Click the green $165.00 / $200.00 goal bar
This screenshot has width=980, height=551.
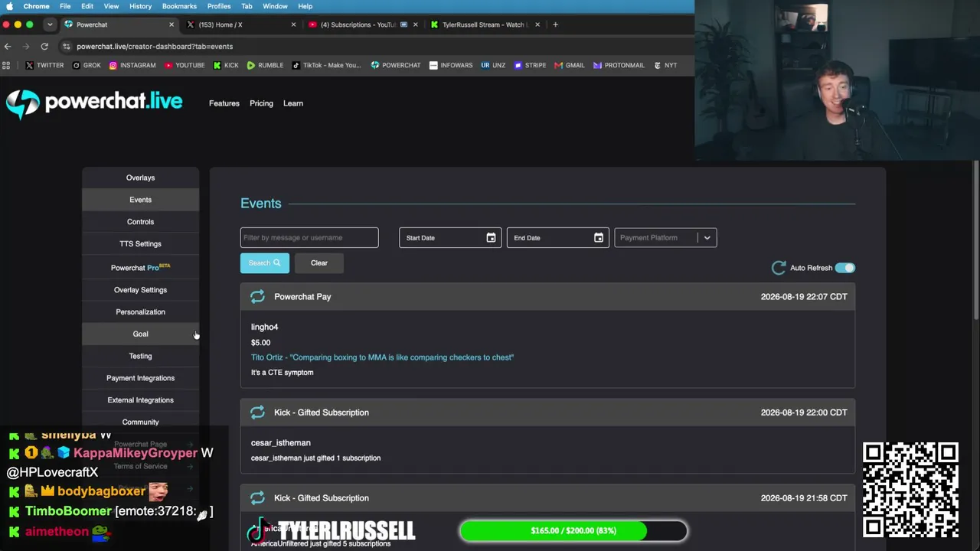pyautogui.click(x=573, y=530)
